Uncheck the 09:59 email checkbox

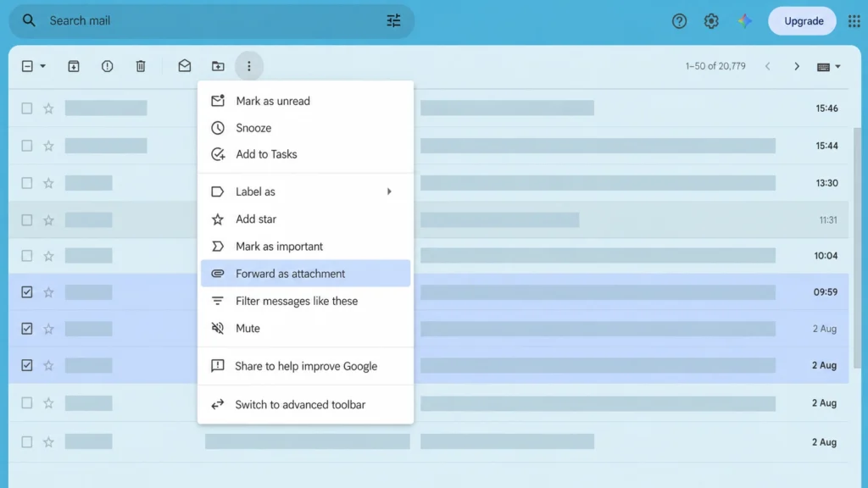26,292
